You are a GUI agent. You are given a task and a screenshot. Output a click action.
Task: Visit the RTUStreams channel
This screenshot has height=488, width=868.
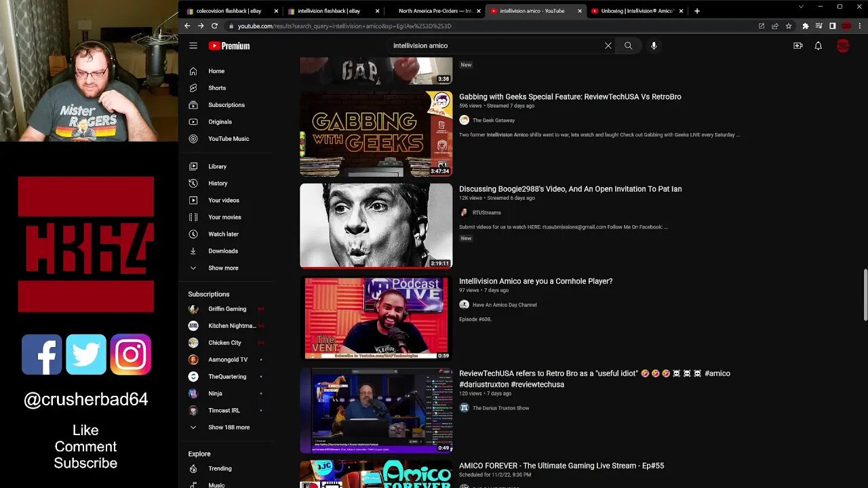487,213
